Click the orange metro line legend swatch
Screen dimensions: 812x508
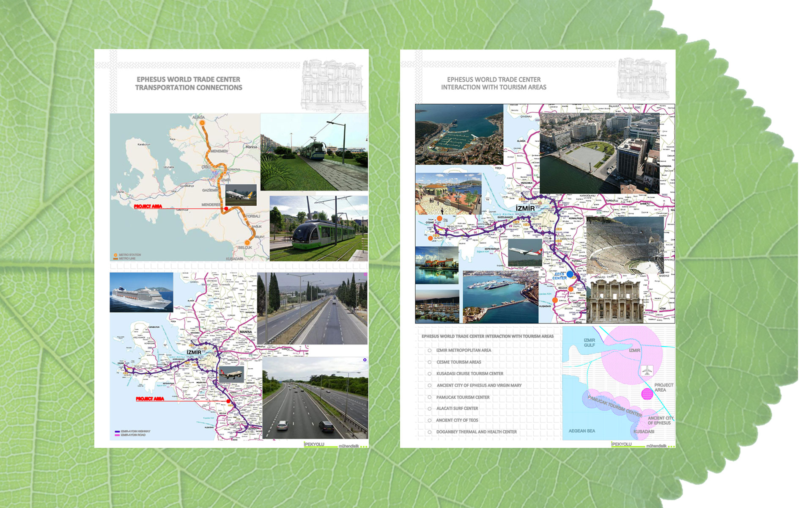115,258
